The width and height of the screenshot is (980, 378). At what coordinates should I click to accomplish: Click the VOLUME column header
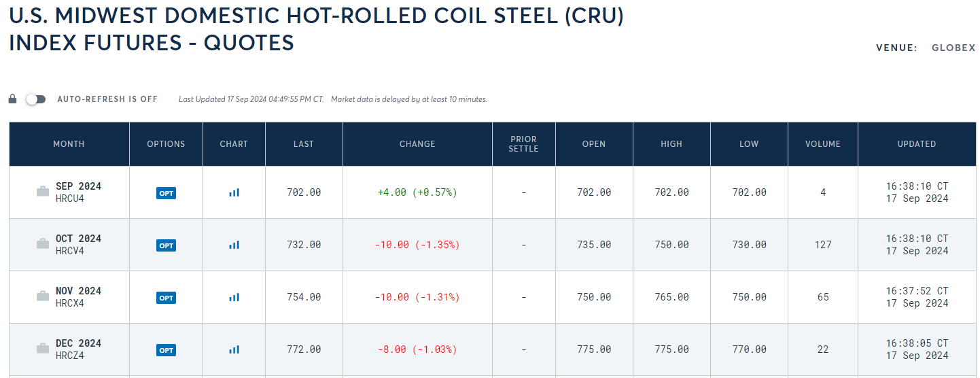822,144
